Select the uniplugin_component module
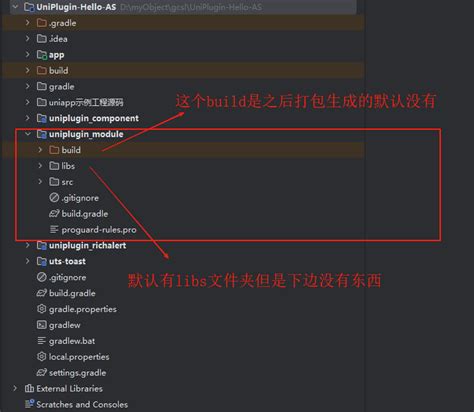Image resolution: width=474 pixels, height=412 pixels. pos(94,118)
